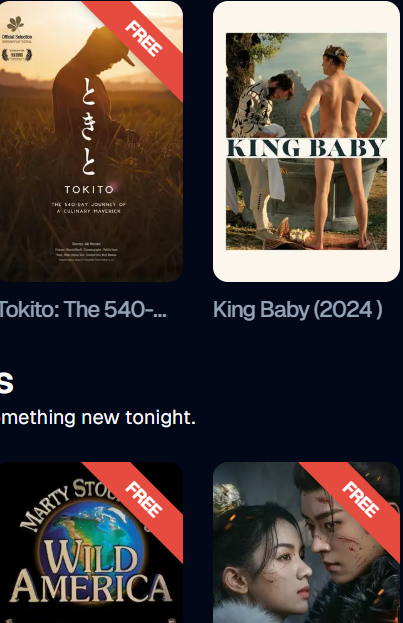The height and width of the screenshot is (623, 403).
Task: Click the laurel wreath award badge on Tokito
Action: click(17, 55)
